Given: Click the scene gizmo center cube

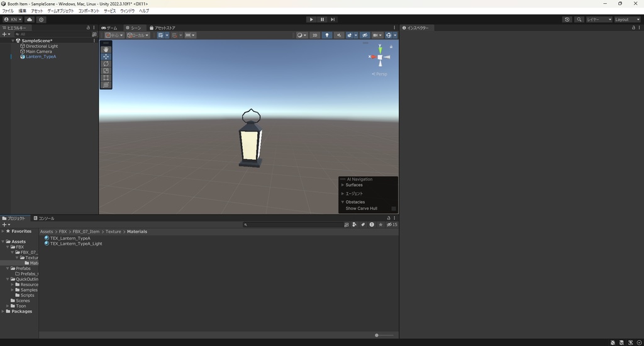Looking at the screenshot, I should coord(380,57).
